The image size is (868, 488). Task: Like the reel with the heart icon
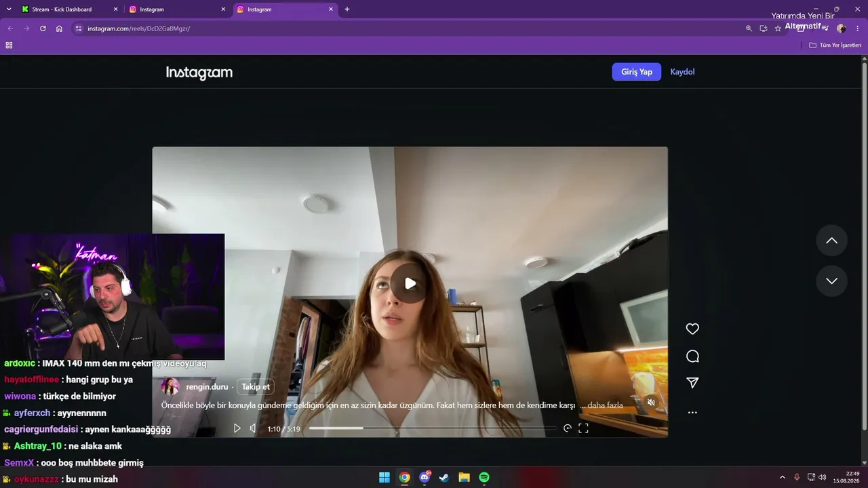pos(692,329)
